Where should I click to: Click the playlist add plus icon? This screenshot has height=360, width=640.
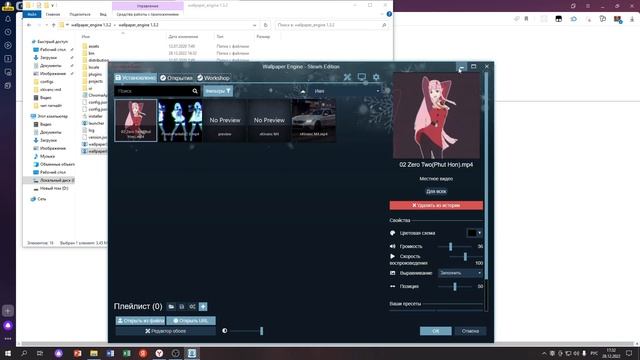point(203,307)
